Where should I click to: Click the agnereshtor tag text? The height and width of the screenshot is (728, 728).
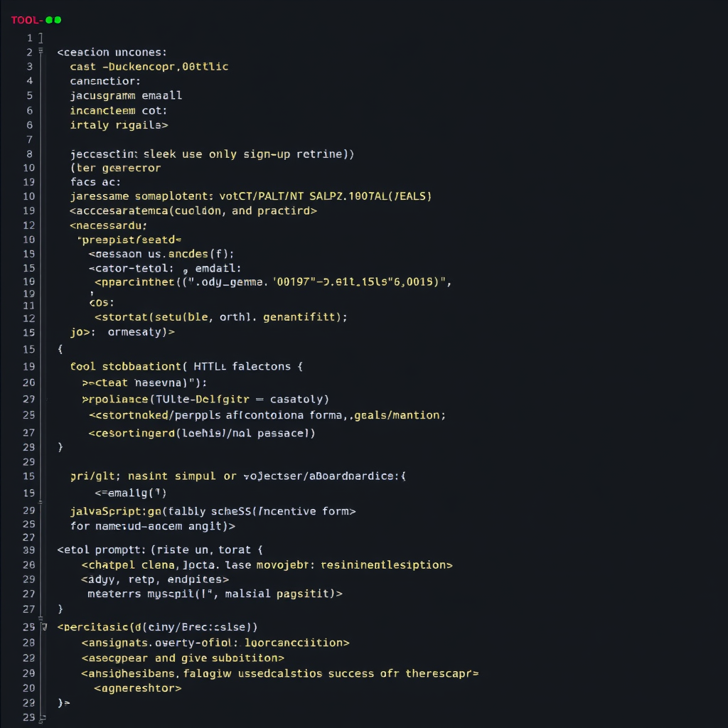(x=135, y=687)
